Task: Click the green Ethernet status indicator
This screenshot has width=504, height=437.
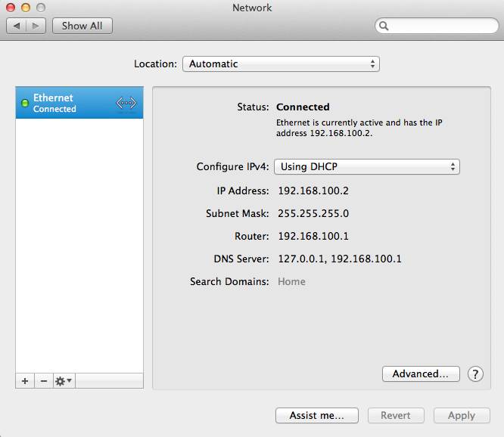Action: [x=25, y=103]
